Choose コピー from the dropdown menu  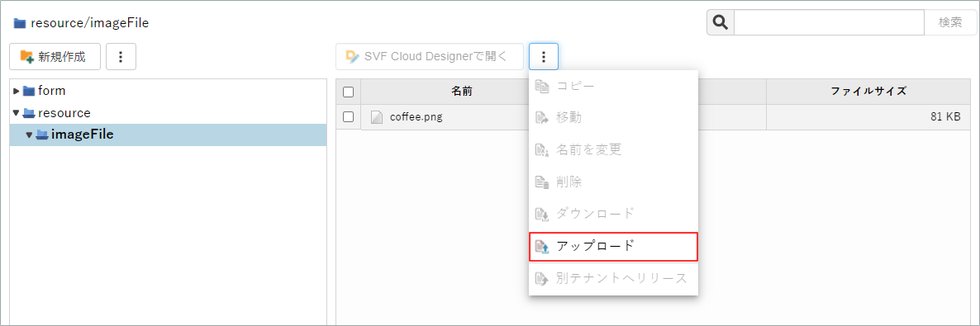point(613,86)
